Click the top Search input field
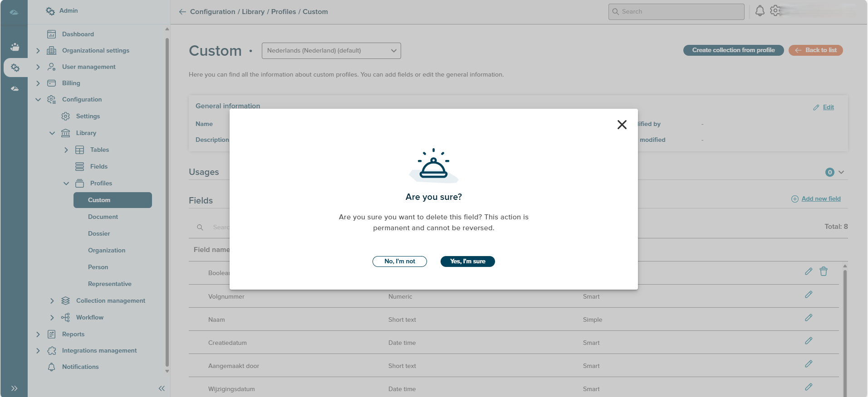This screenshot has height=397, width=868. pyautogui.click(x=676, y=12)
